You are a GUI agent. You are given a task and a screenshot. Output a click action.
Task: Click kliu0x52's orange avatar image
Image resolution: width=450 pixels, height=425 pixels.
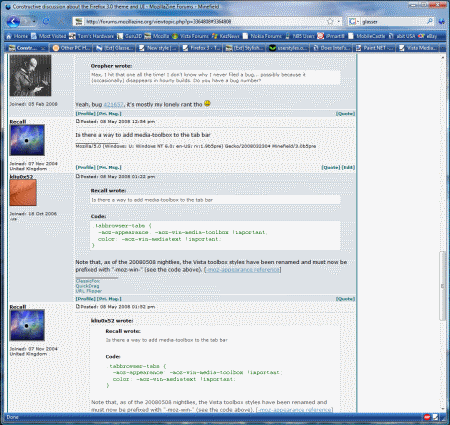(23, 193)
